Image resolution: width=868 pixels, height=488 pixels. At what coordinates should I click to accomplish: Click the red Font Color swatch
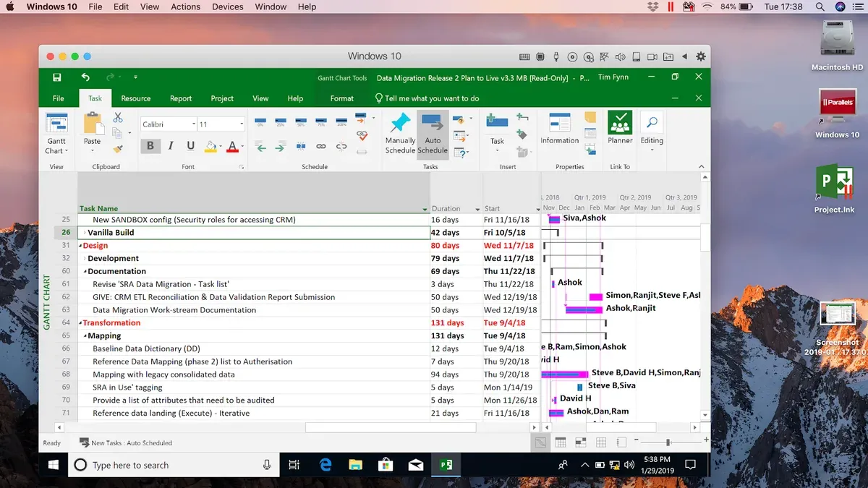tap(232, 146)
